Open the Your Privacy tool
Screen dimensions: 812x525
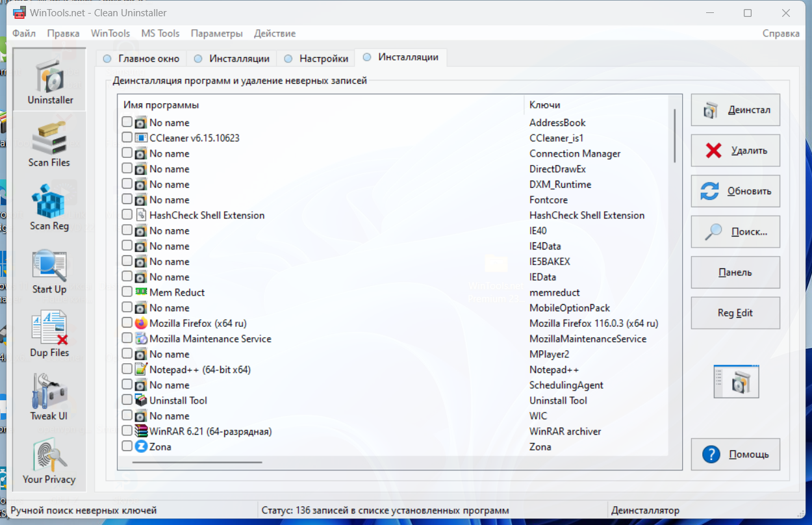tap(49, 461)
